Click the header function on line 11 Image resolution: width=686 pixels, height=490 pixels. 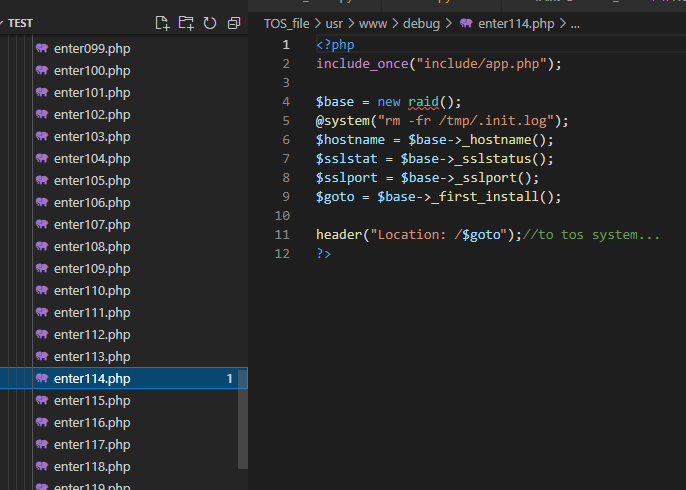339,235
